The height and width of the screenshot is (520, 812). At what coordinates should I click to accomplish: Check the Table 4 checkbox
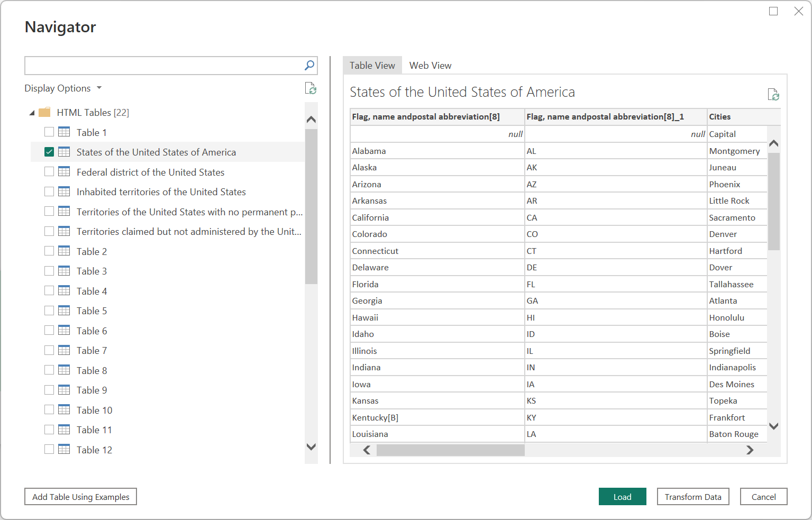click(x=49, y=290)
